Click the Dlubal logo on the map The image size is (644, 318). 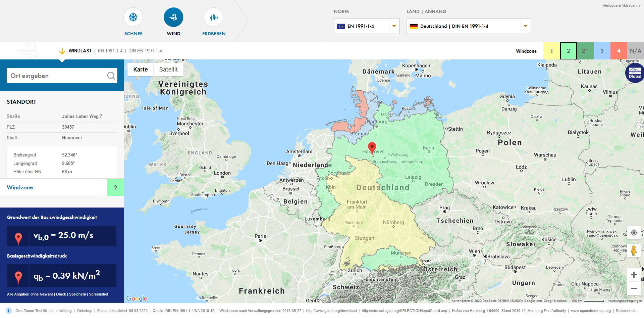pyautogui.click(x=634, y=73)
